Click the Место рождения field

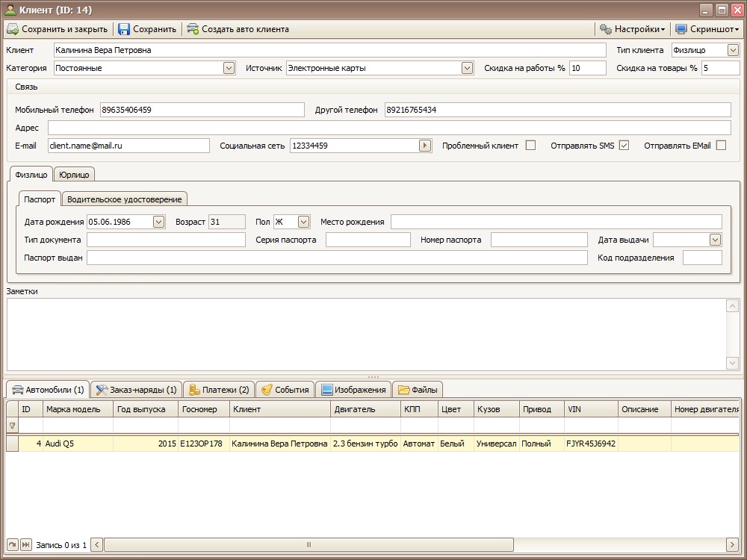[557, 222]
